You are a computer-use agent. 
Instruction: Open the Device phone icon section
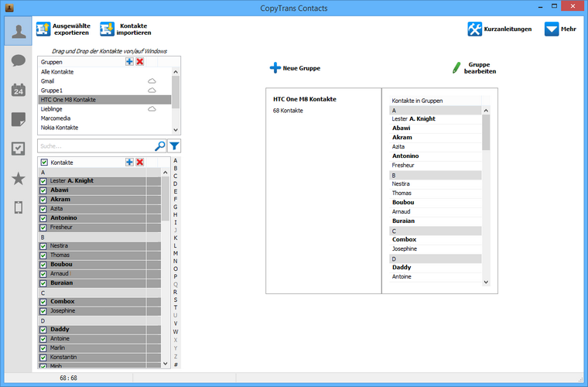pos(19,207)
